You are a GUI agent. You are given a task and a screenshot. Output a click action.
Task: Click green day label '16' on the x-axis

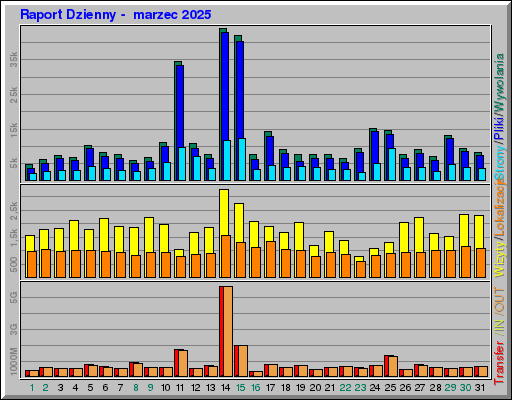(x=255, y=388)
